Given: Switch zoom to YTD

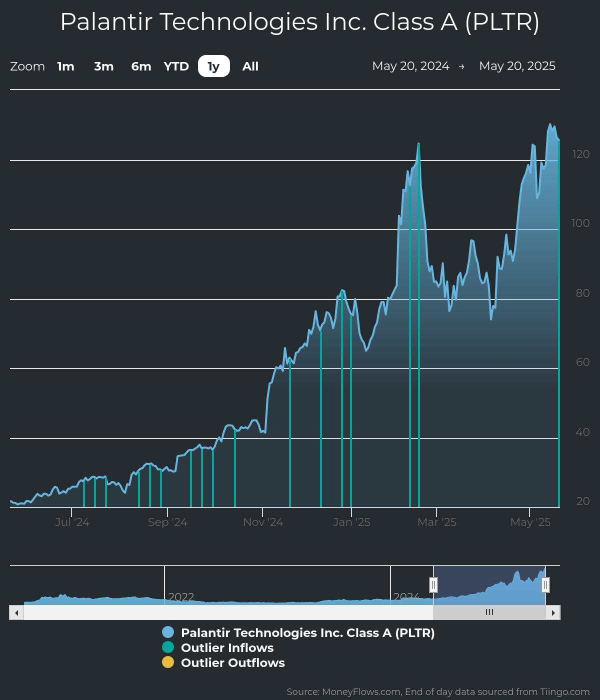Looking at the screenshot, I should tap(176, 66).
